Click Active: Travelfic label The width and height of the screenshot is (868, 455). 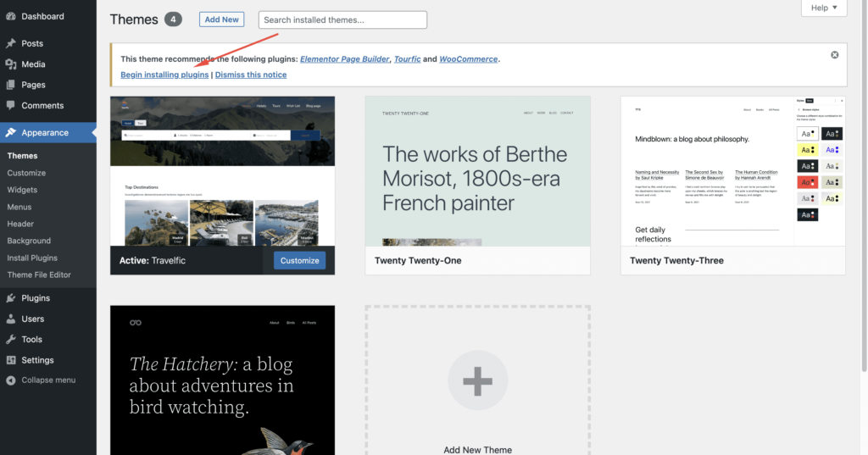click(x=153, y=260)
